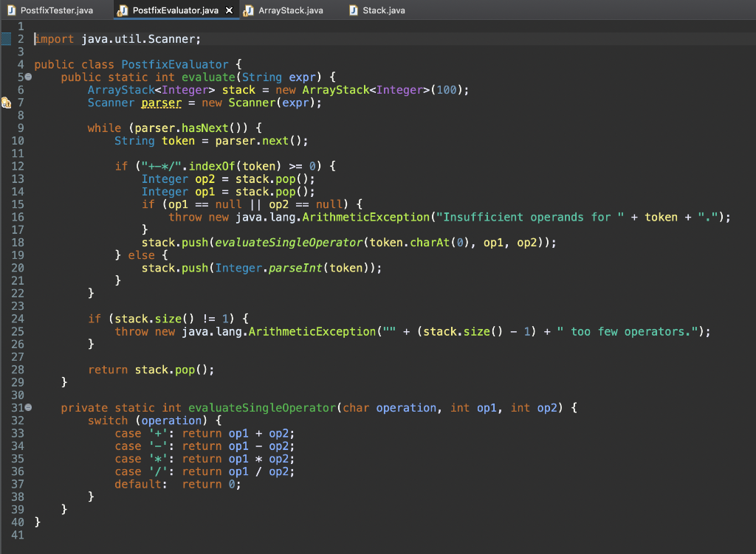The image size is (756, 554).
Task: Click the switch keyword on line 32
Action: (108, 420)
